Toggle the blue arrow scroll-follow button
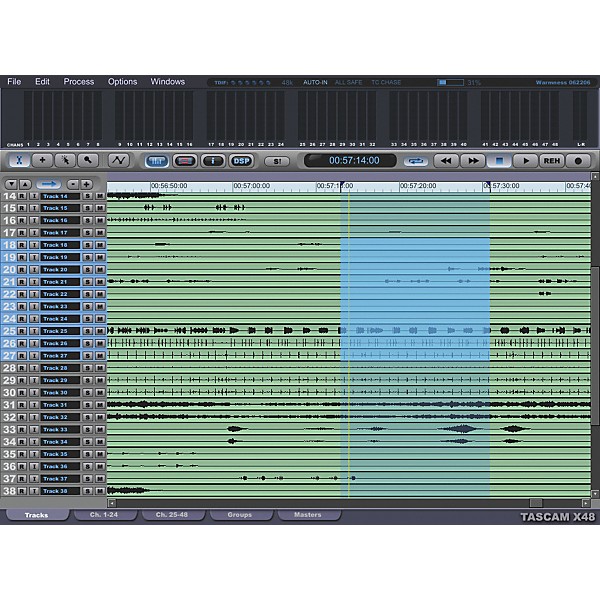 pyautogui.click(x=49, y=184)
